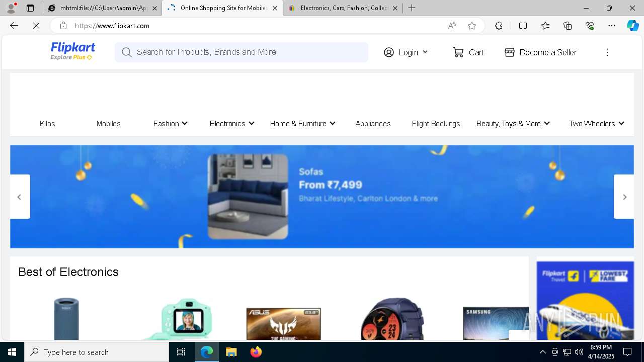Open Task View on taskbar
The width and height of the screenshot is (644, 362).
click(x=181, y=352)
